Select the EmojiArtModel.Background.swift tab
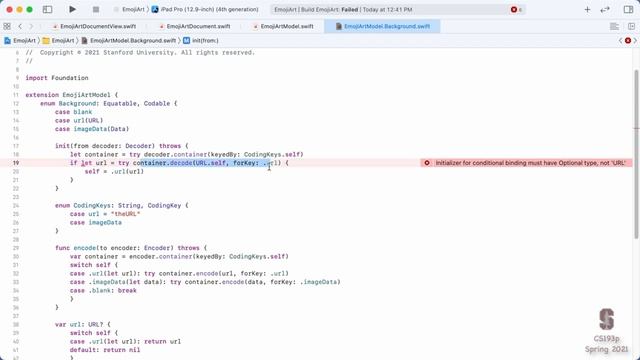This screenshot has height=360, width=640. (382, 26)
